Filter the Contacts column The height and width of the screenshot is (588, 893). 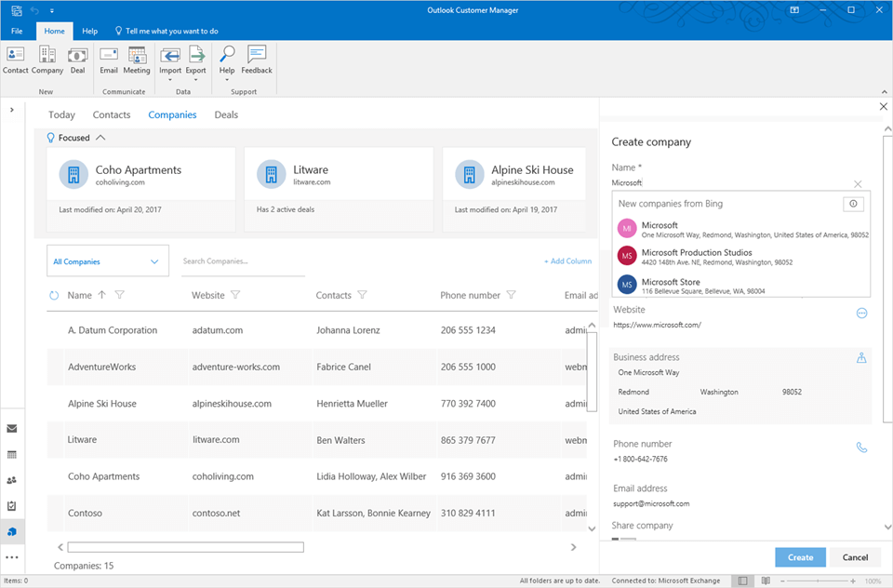362,295
